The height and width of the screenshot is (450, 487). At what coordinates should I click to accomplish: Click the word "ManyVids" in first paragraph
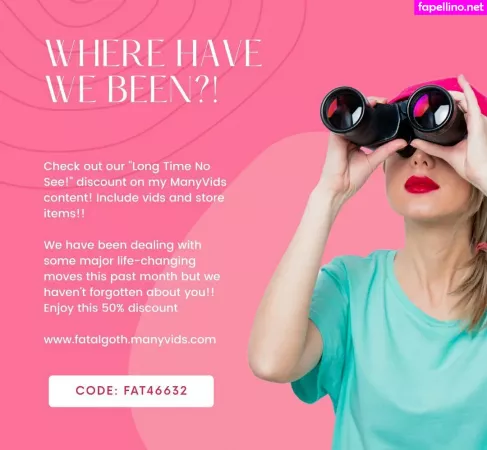pos(198,182)
